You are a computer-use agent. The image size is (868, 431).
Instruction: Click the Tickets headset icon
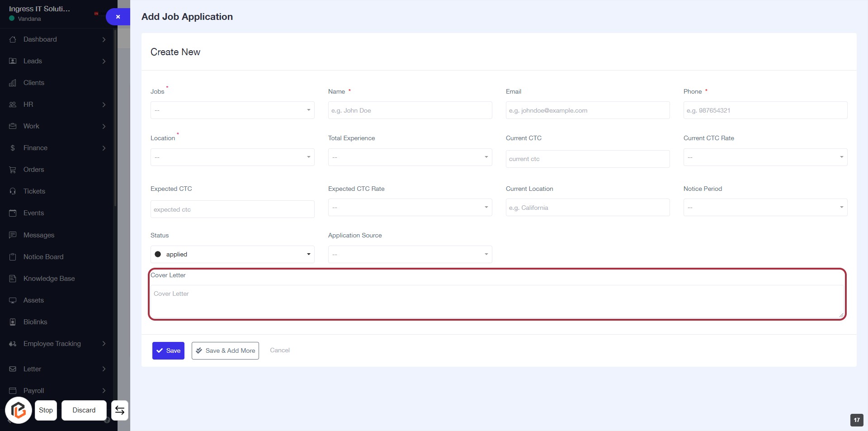[13, 191]
